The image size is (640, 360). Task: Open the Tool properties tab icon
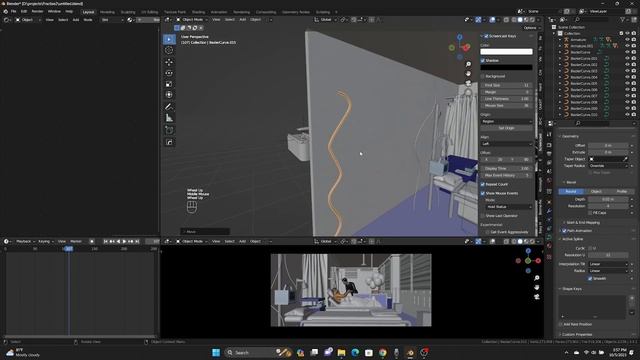pos(549,134)
